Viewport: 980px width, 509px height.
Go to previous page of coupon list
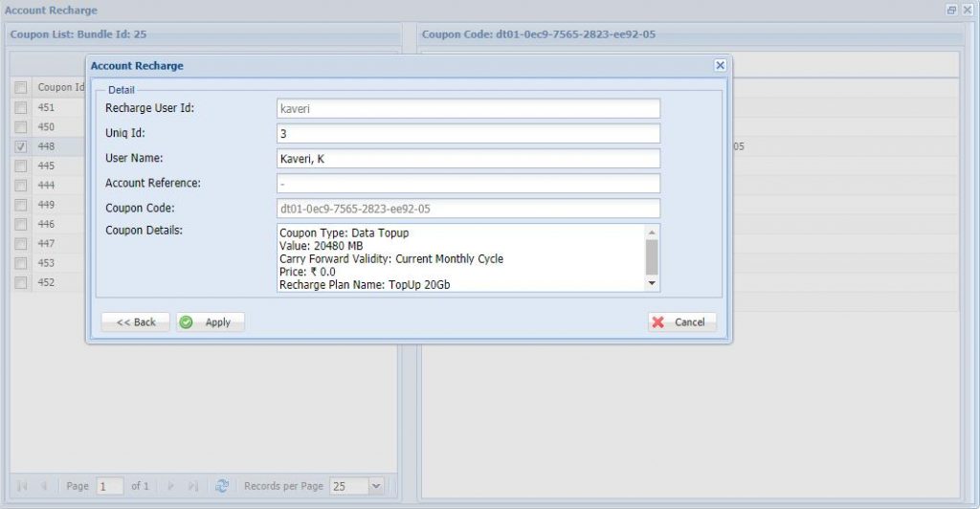point(44,486)
